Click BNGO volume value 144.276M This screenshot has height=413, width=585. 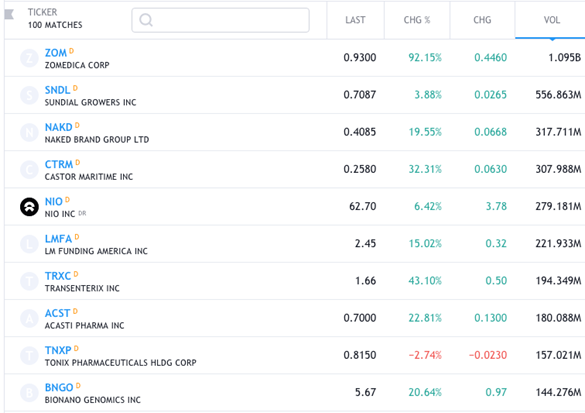(x=558, y=392)
